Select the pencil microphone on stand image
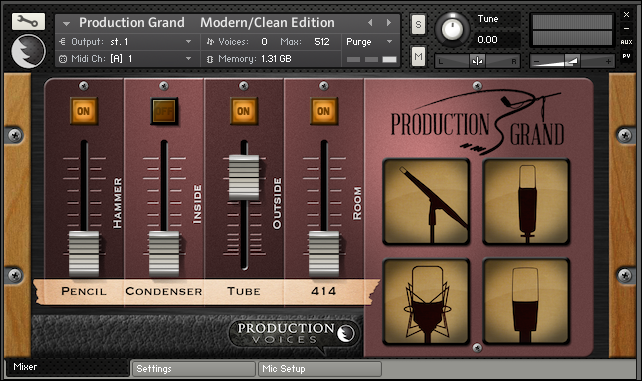The image size is (642, 381). [426, 202]
